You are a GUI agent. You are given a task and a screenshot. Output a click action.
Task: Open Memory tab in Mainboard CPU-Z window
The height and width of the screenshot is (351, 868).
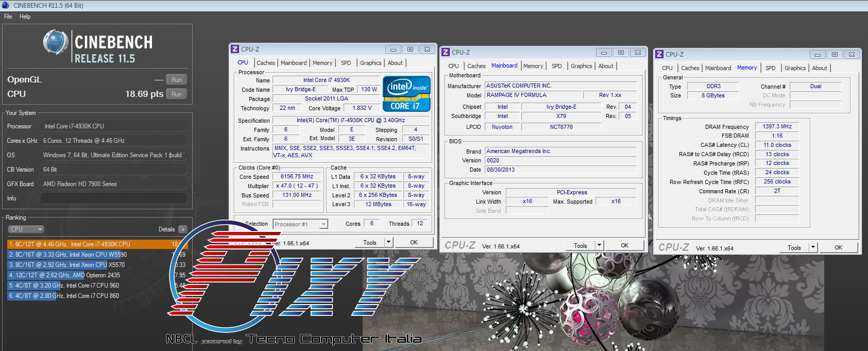533,66
